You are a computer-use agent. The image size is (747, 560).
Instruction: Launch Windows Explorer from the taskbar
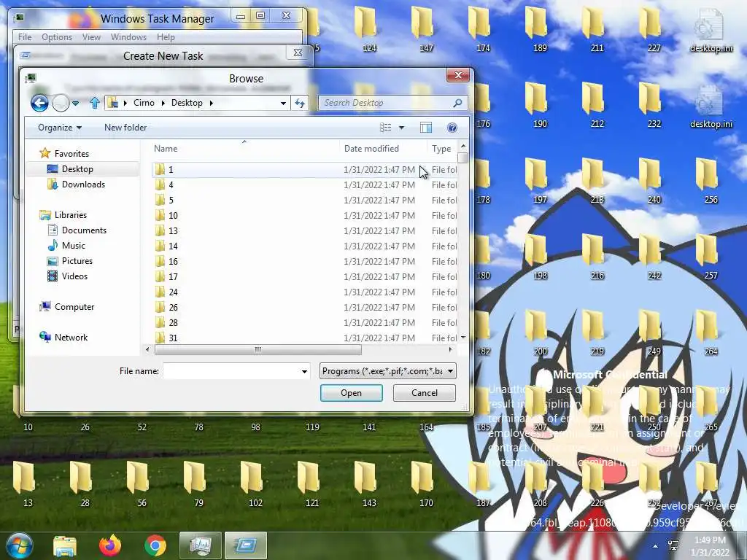pyautogui.click(x=65, y=545)
